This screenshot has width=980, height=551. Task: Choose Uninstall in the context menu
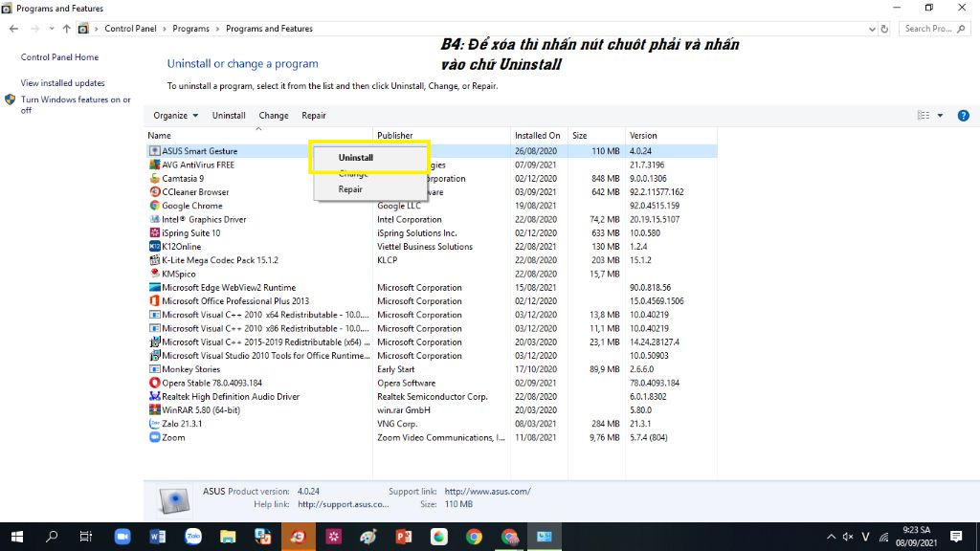(356, 158)
